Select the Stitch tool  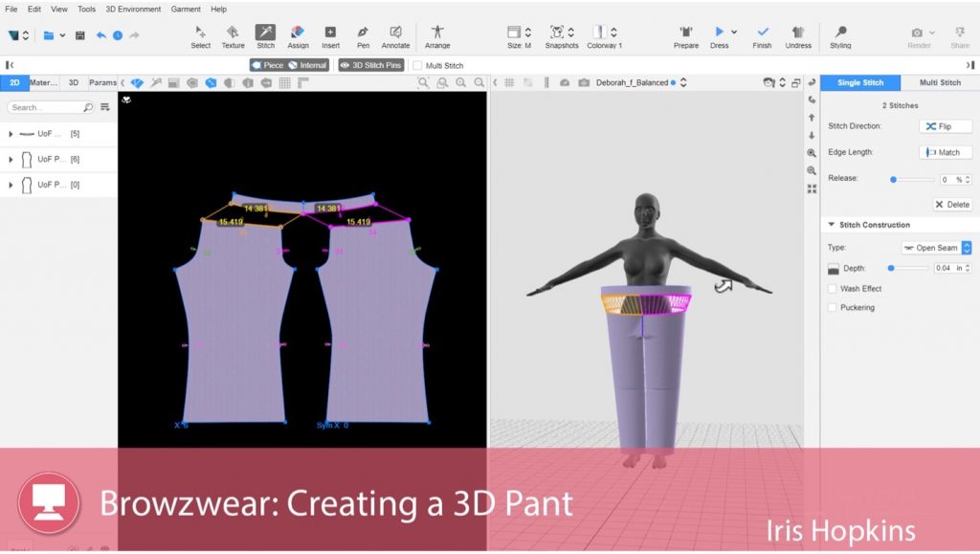pyautogui.click(x=265, y=33)
